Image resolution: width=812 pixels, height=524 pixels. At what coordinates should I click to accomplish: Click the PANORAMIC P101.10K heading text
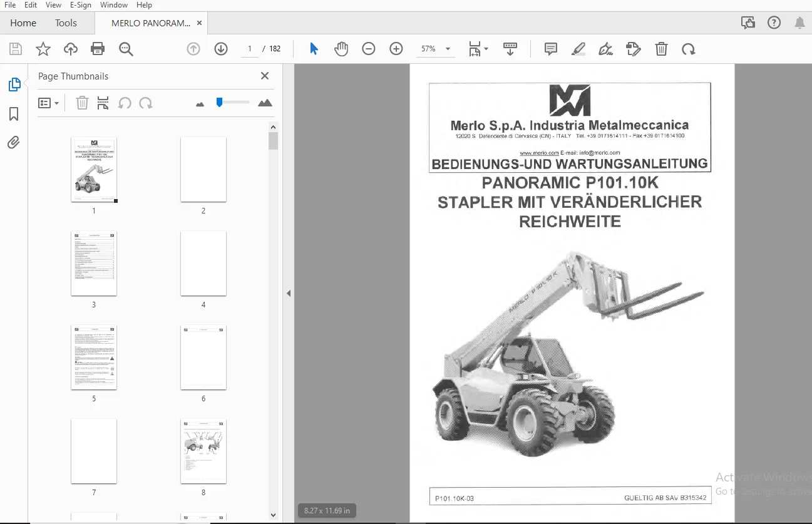click(570, 183)
